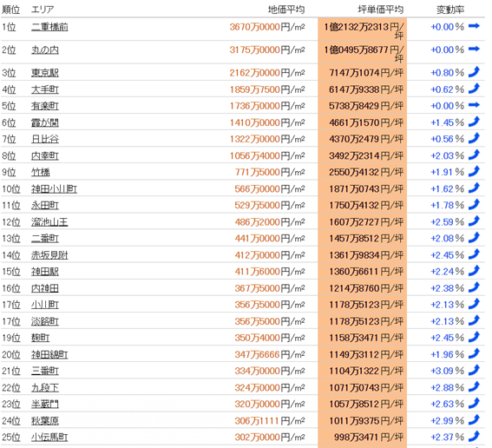
Task: Click the rising arrow icon in 淡路町 row
Action: coord(474,320)
